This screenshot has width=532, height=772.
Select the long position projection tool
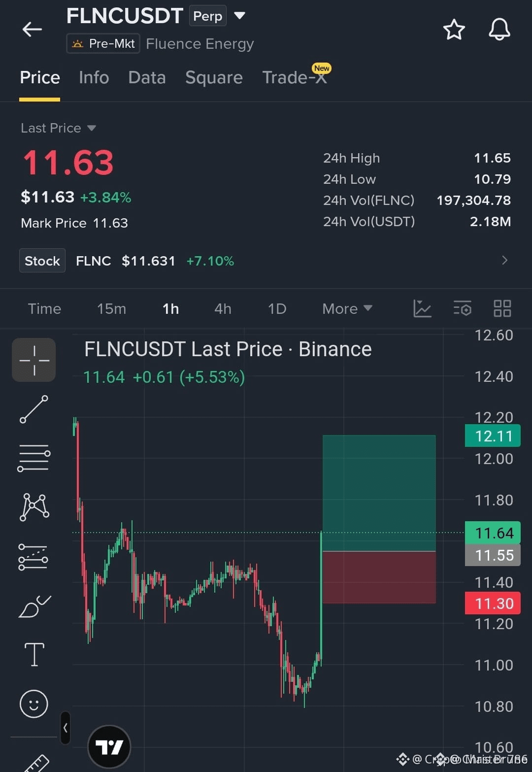[33, 557]
